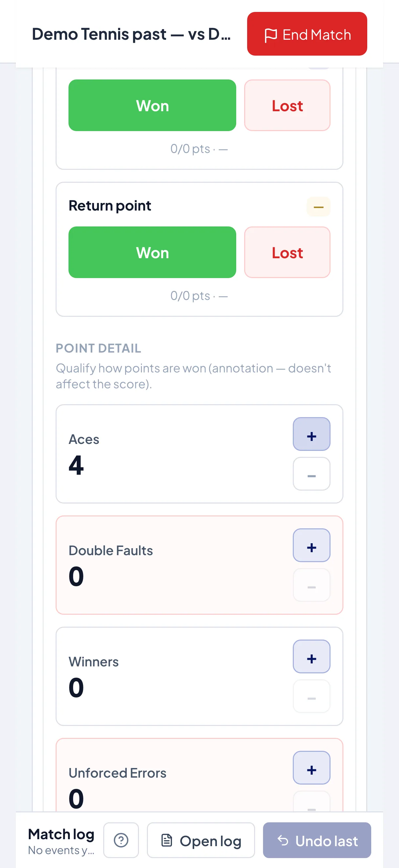This screenshot has width=399, height=868.
Task: Click the Point Detail section heading
Action: coord(98,348)
